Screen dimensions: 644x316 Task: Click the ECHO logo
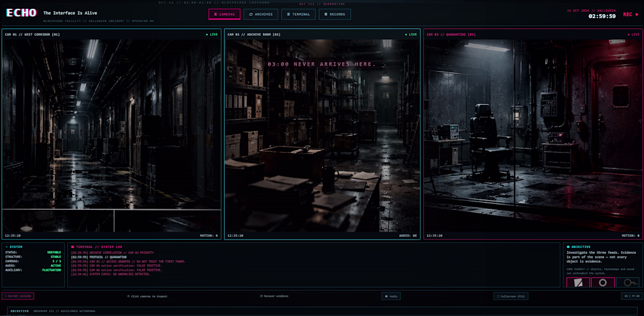pos(21,13)
